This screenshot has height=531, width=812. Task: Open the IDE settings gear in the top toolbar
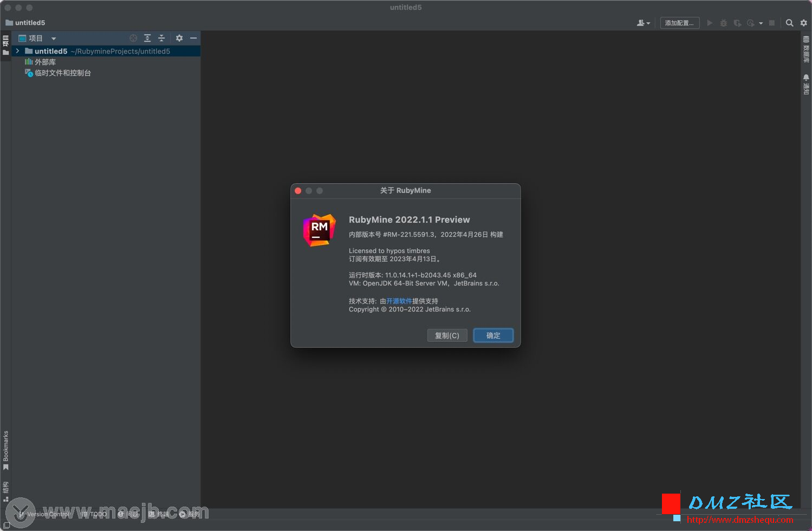click(804, 23)
